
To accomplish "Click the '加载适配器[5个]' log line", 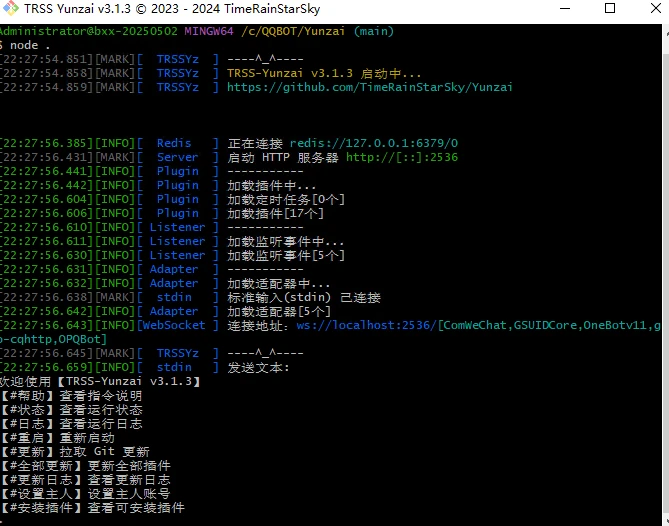I will tap(279, 311).
